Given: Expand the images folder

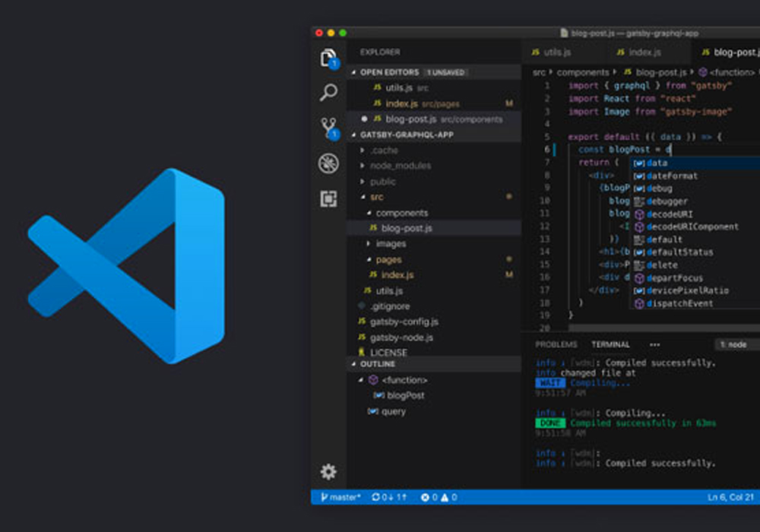Looking at the screenshot, I should point(369,243).
